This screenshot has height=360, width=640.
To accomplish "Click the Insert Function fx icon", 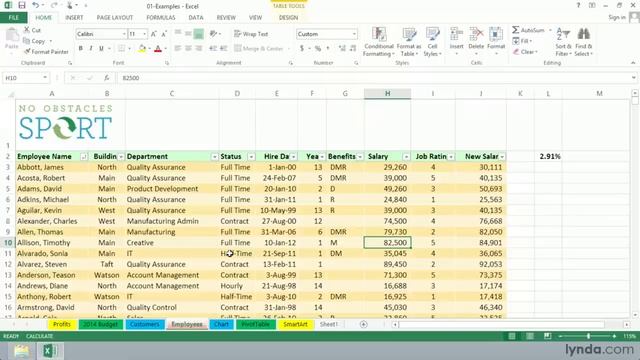I will 106,78.
